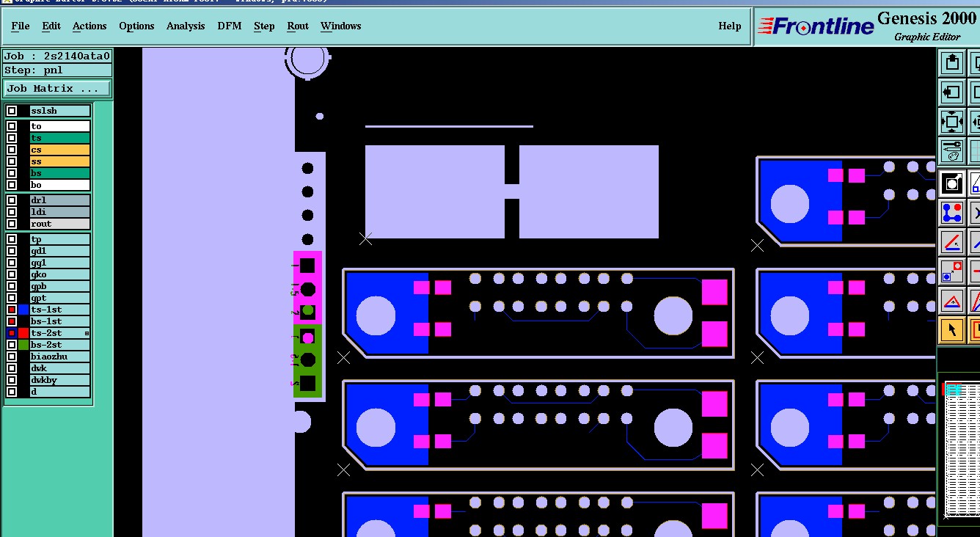Click the four-arrows zoom home icon
The image size is (980, 537).
coord(951,122)
